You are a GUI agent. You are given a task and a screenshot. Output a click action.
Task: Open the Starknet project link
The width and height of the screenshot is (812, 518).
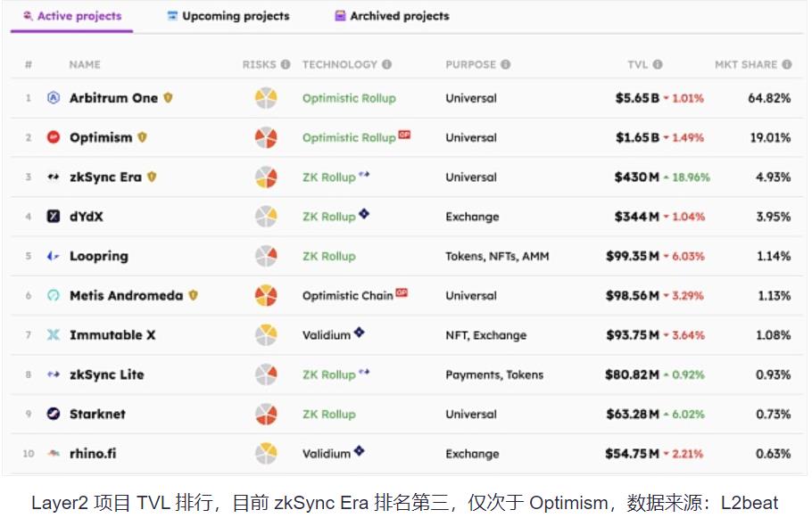(x=97, y=414)
